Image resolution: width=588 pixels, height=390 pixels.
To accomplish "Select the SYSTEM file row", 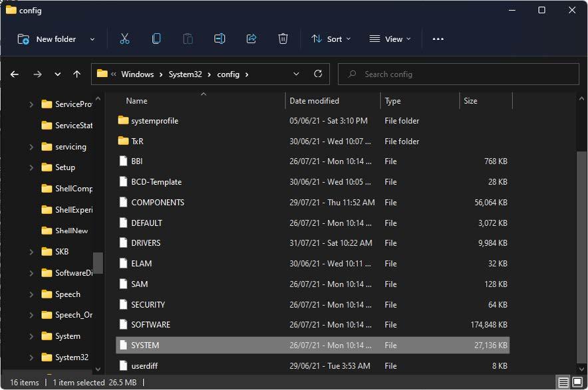I will (x=313, y=345).
